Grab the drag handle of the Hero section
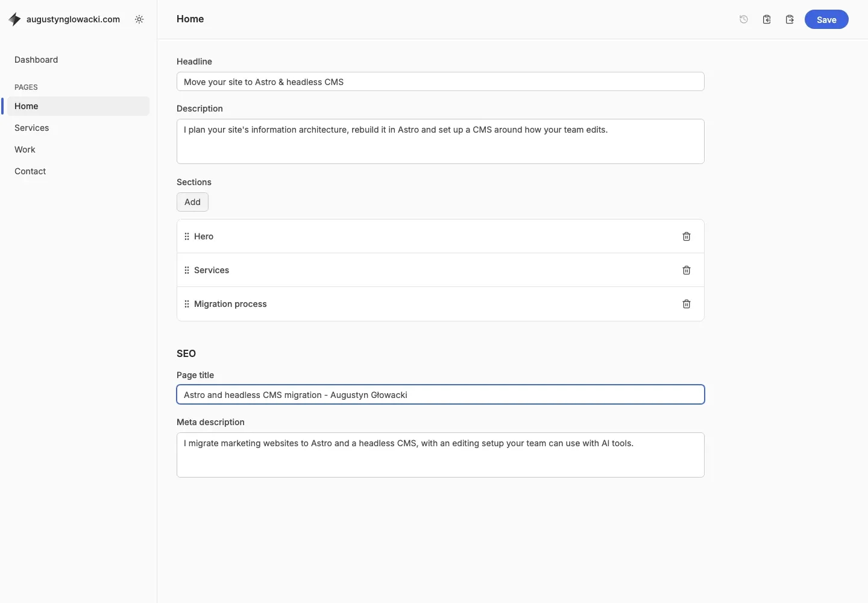The image size is (868, 603). [187, 236]
